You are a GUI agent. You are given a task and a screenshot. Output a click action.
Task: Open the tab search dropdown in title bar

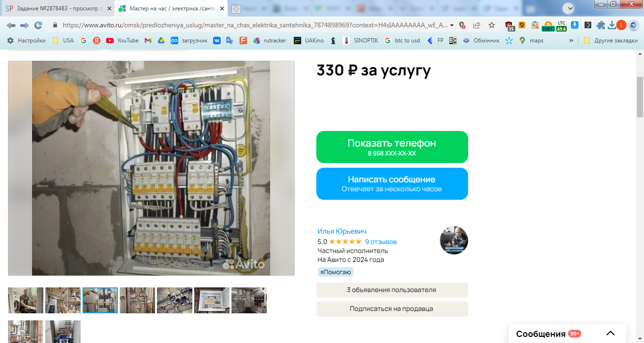[x=570, y=8]
